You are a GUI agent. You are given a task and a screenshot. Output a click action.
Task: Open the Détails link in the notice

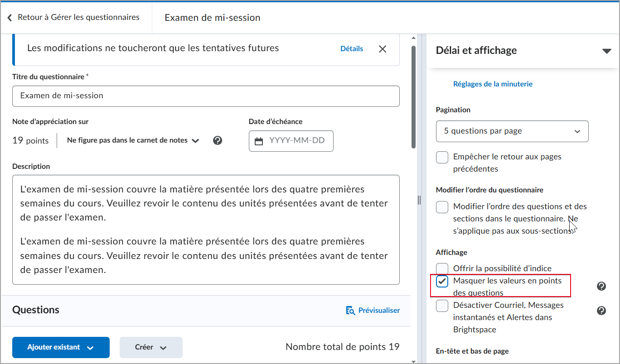coord(352,49)
